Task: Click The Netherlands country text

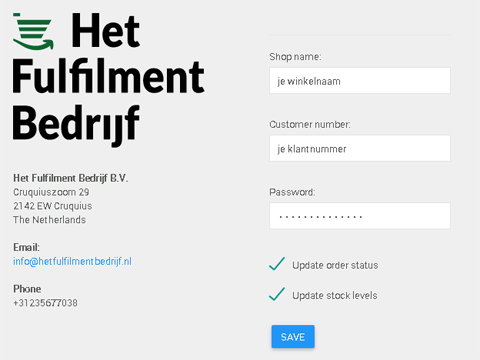Action: click(x=49, y=220)
